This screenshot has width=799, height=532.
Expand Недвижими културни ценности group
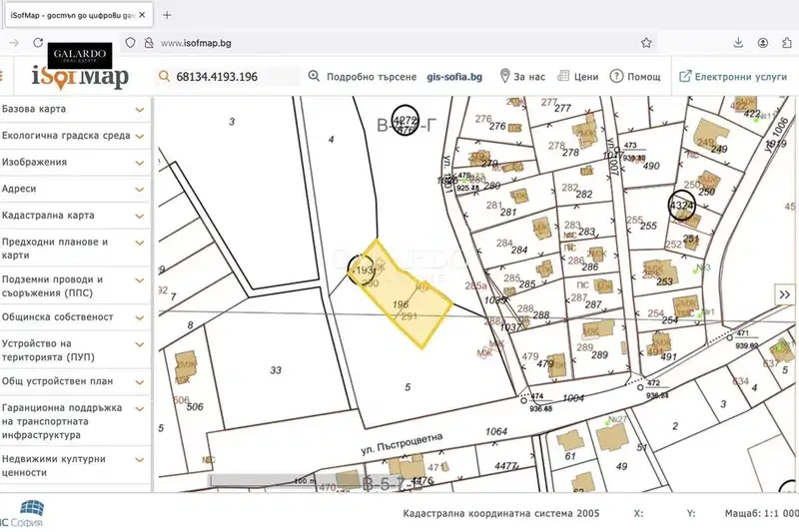[x=74, y=466]
